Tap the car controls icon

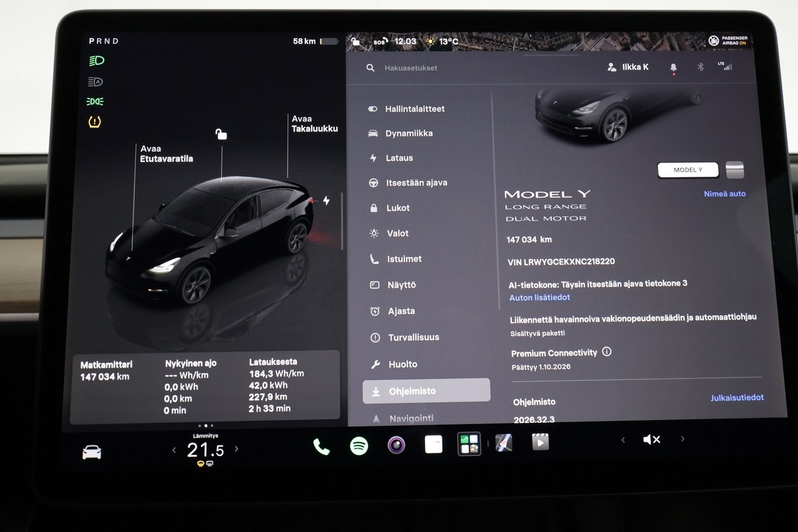(x=92, y=452)
